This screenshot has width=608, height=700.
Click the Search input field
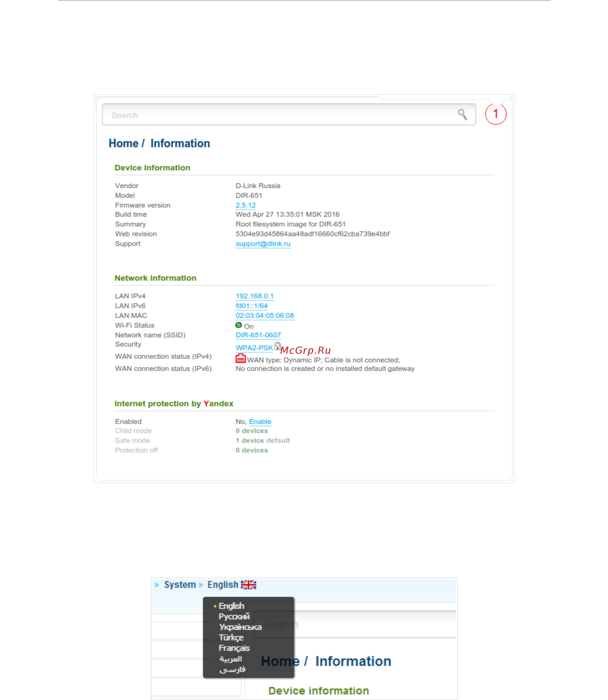289,114
